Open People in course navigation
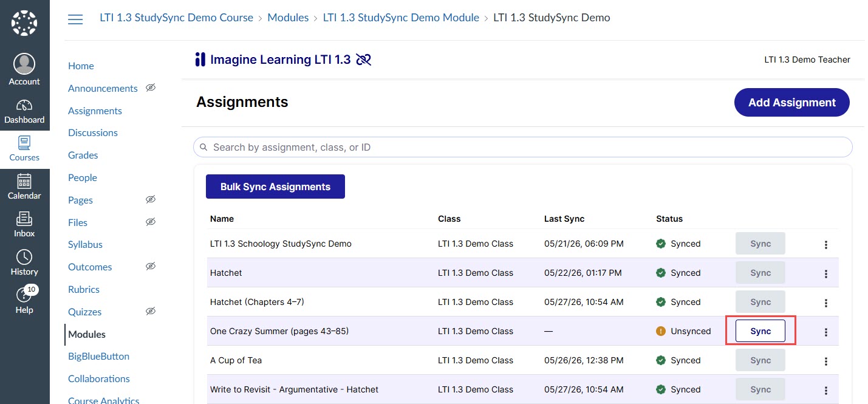868x404 pixels. (x=83, y=177)
